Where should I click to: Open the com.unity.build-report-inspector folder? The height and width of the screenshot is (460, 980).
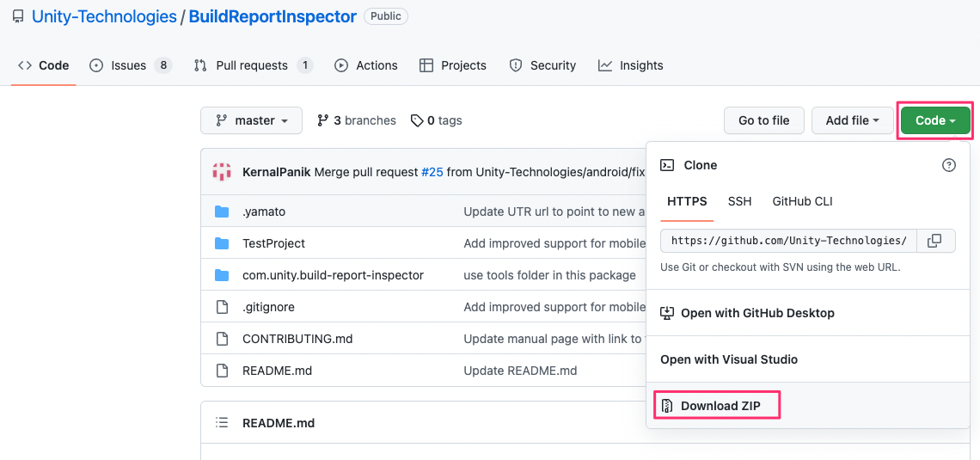[x=334, y=276]
